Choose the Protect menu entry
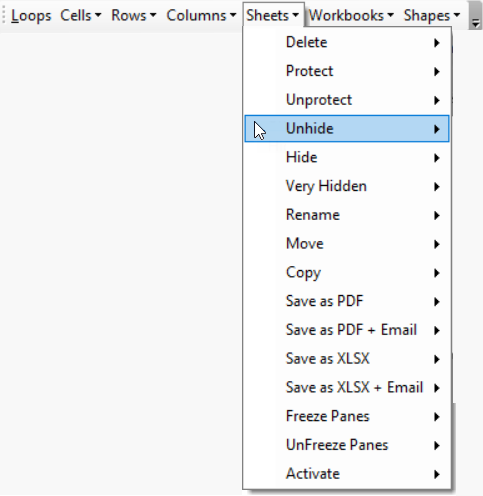The image size is (483, 496). [x=347, y=71]
